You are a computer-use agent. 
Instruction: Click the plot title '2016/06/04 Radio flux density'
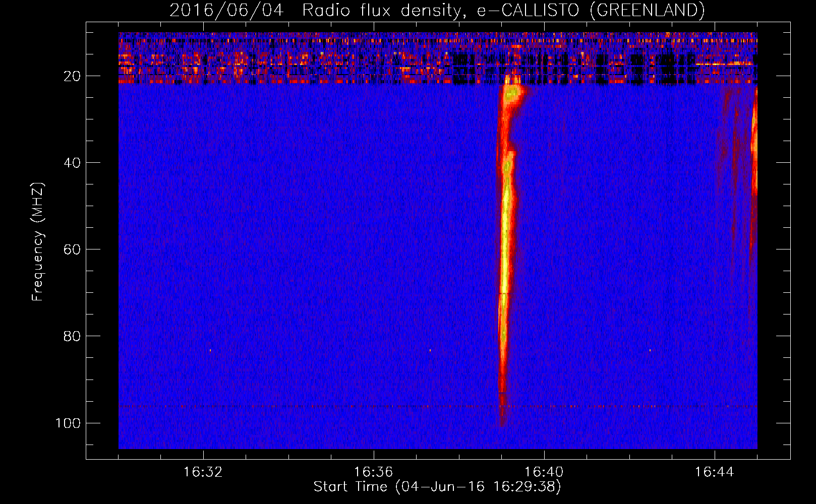[x=437, y=10]
